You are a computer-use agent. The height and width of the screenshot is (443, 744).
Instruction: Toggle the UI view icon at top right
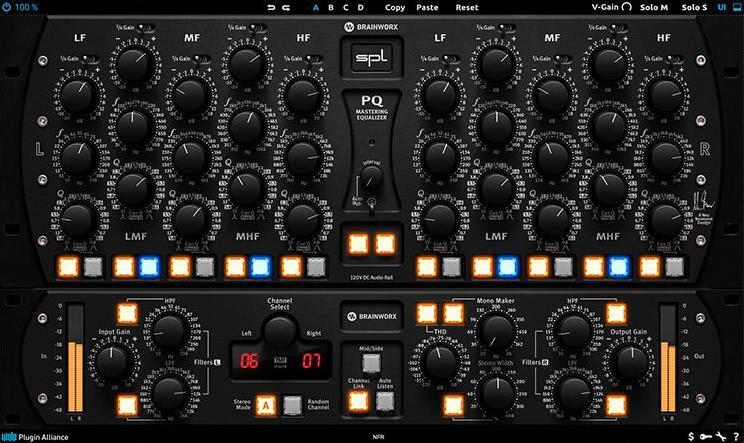(x=736, y=7)
